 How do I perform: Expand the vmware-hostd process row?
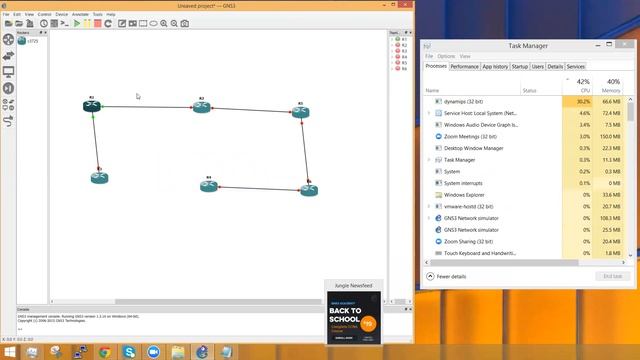(429, 207)
